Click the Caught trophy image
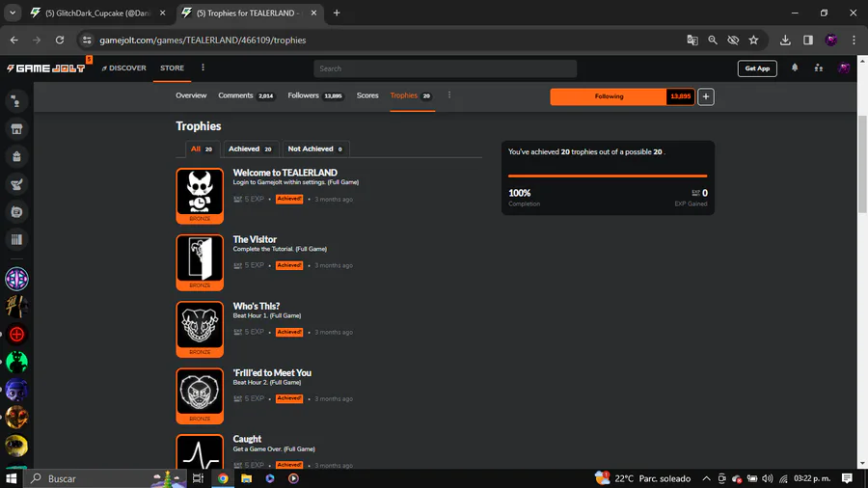868x488 pixels. [x=200, y=452]
